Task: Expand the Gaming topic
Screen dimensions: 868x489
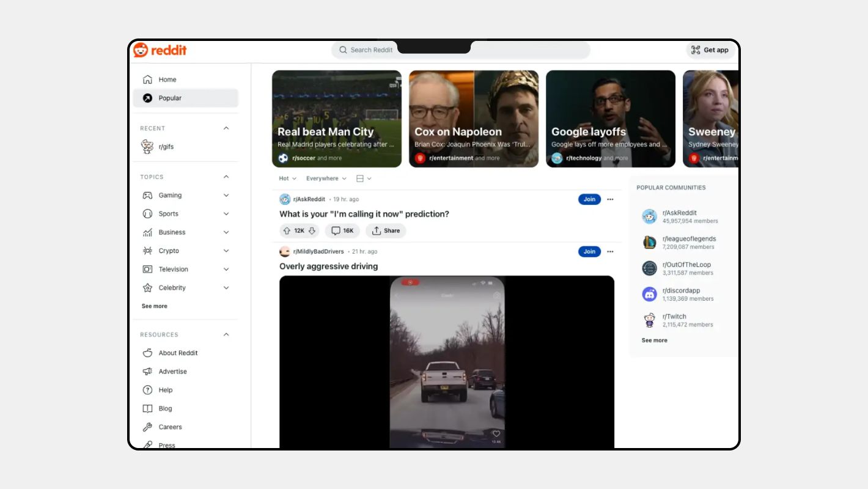Action: [x=226, y=196]
